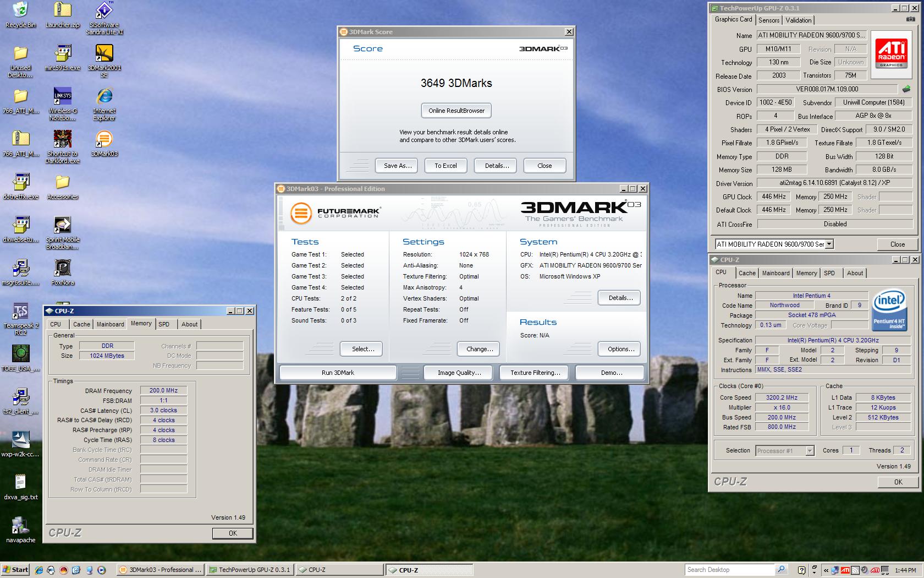Select the Sprint Mobile Broadband icon
Screen dimensions: 924x578
point(62,233)
